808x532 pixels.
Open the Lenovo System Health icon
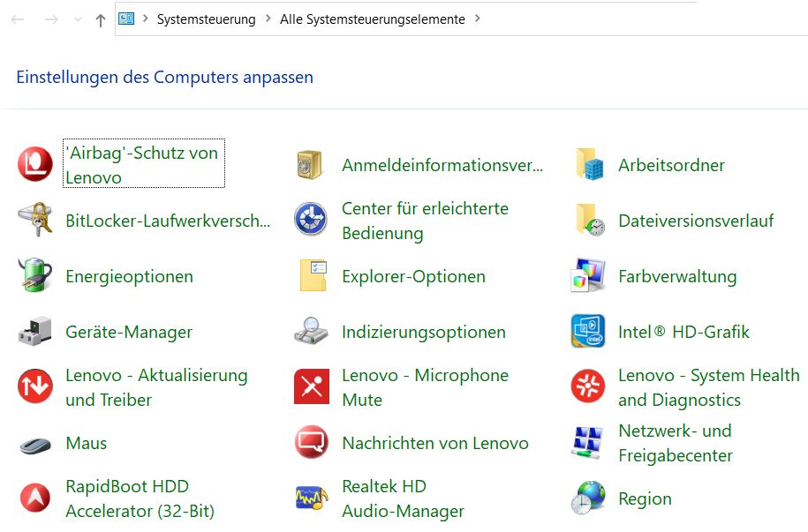(588, 386)
